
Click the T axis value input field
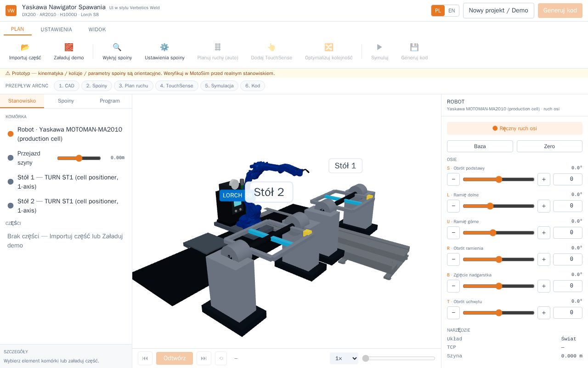pos(568,313)
